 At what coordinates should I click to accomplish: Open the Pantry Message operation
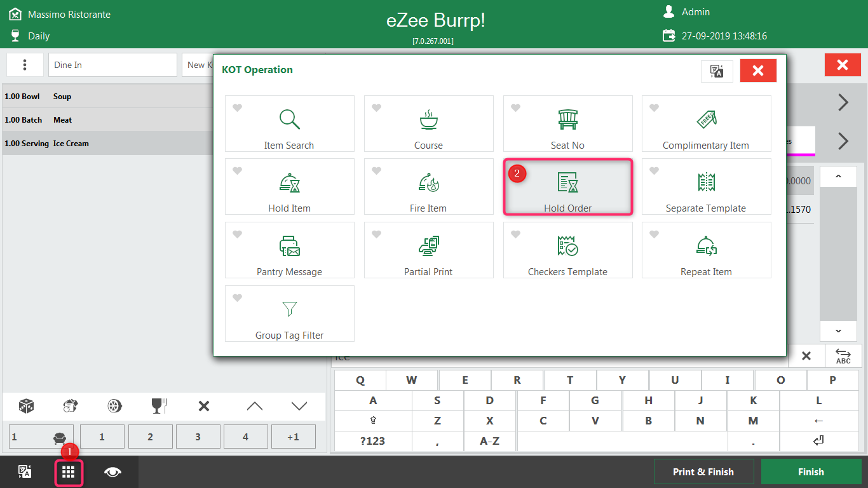point(290,250)
